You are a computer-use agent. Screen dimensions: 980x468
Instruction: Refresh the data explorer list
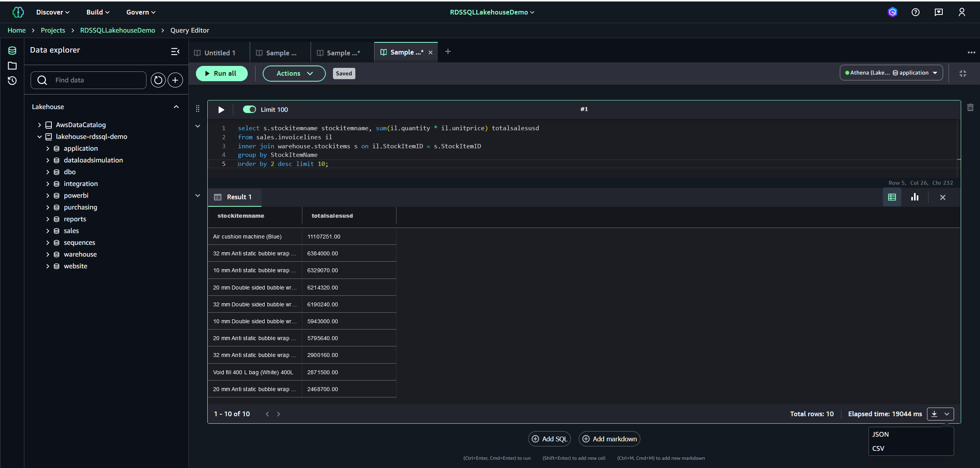point(158,80)
